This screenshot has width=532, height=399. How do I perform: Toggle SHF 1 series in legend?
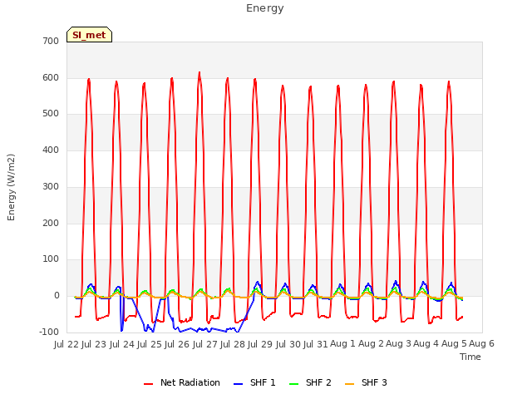pos(254,382)
